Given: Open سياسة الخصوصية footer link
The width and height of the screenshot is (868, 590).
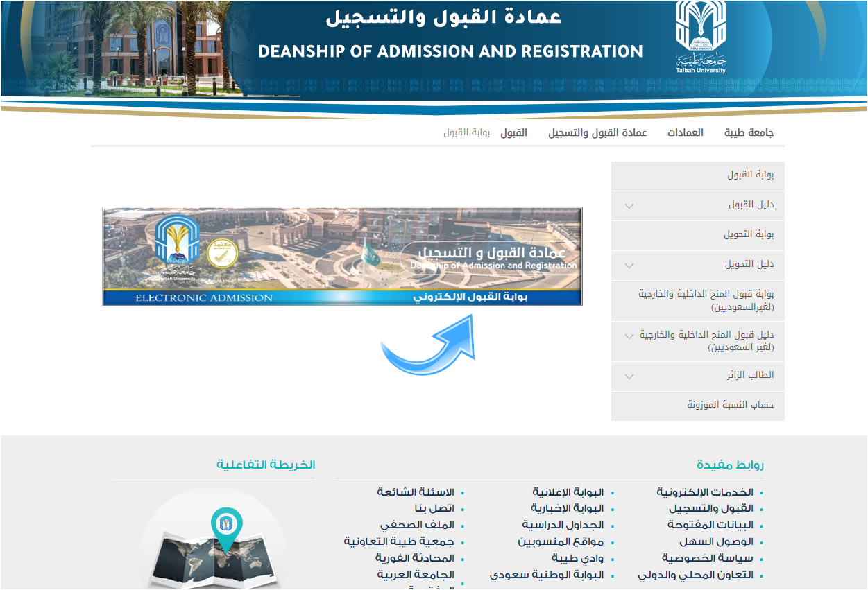Looking at the screenshot, I should pos(708,559).
